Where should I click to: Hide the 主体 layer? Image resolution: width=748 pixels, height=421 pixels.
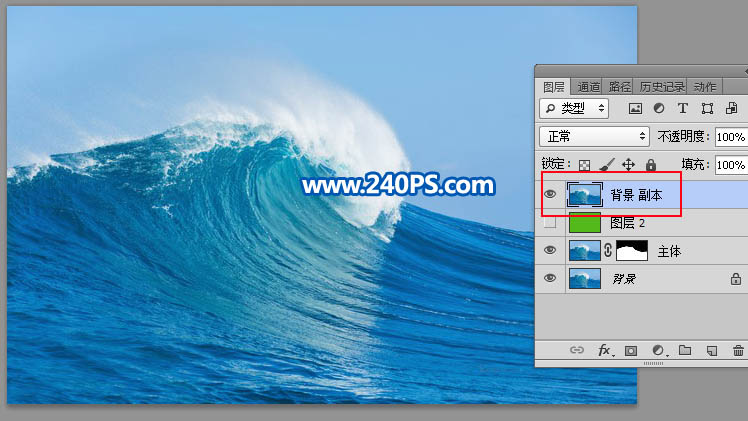[x=550, y=250]
